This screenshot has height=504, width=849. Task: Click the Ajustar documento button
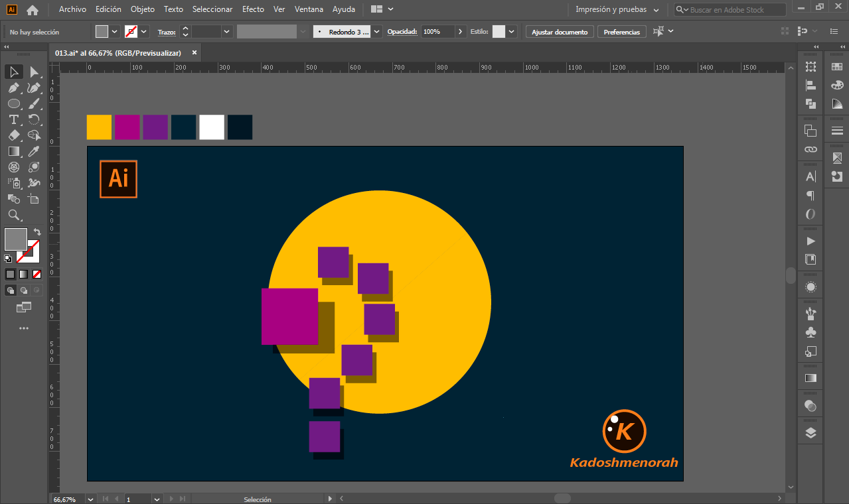pos(560,32)
